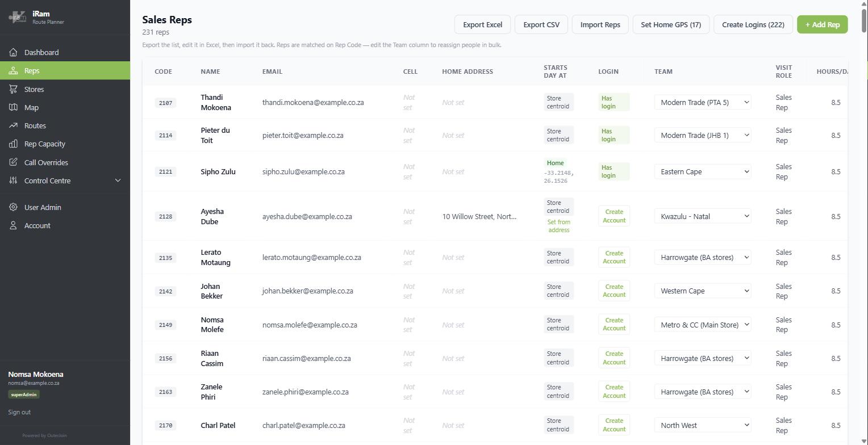The image size is (868, 445).
Task: Open team dropdown for Thandi Mokoena
Action: [703, 102]
